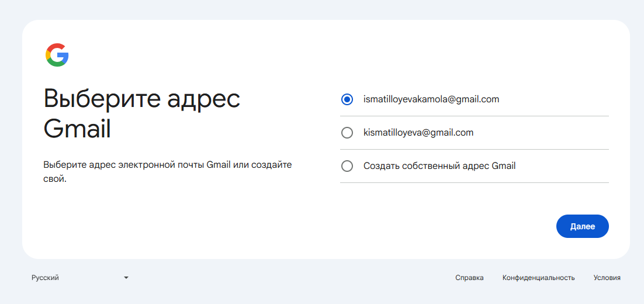Click the Создать собственный адрес Gmail label
The image size is (644, 304).
[439, 166]
